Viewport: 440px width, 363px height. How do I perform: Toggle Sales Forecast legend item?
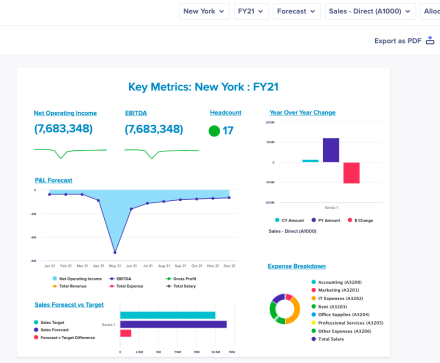click(51, 330)
